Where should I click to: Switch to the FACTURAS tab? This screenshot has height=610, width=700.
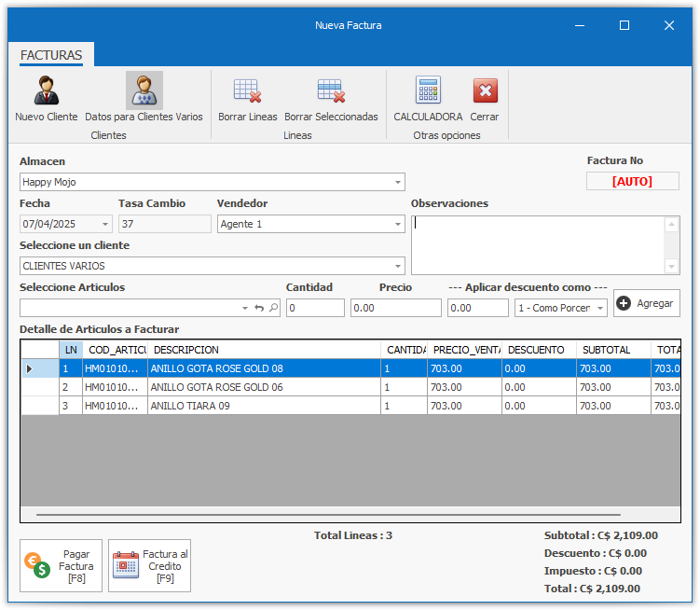[x=51, y=55]
